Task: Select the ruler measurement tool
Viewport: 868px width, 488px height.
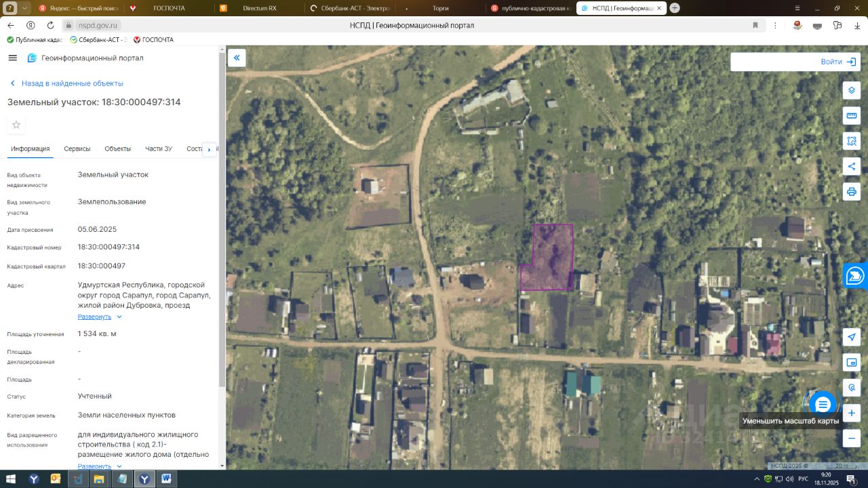Action: point(852,116)
